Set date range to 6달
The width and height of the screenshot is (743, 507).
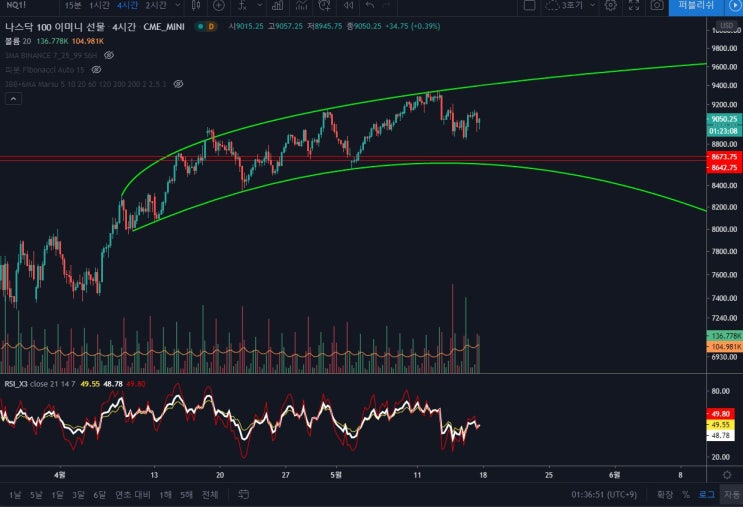click(x=100, y=495)
